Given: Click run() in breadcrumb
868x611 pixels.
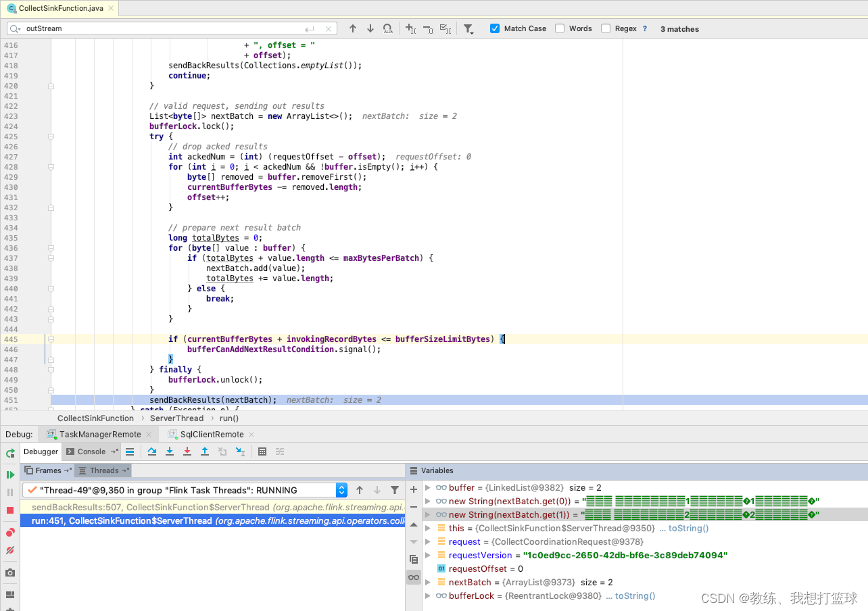Looking at the screenshot, I should (229, 418).
